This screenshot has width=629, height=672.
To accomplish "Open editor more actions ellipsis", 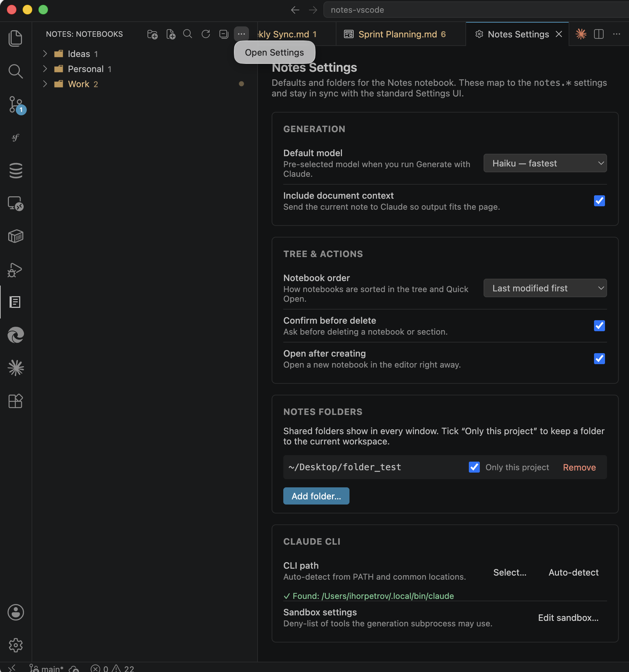I will (617, 34).
